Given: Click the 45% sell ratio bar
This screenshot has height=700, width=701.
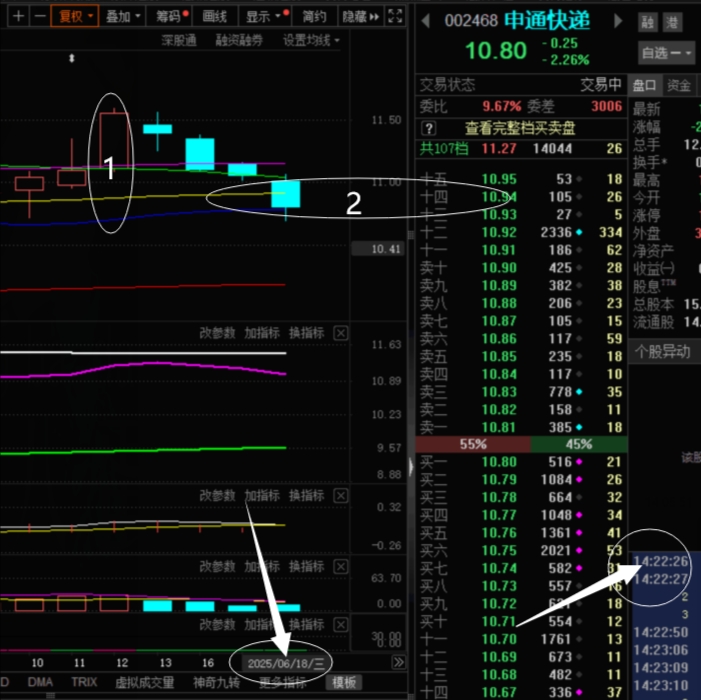Looking at the screenshot, I should click(x=579, y=444).
